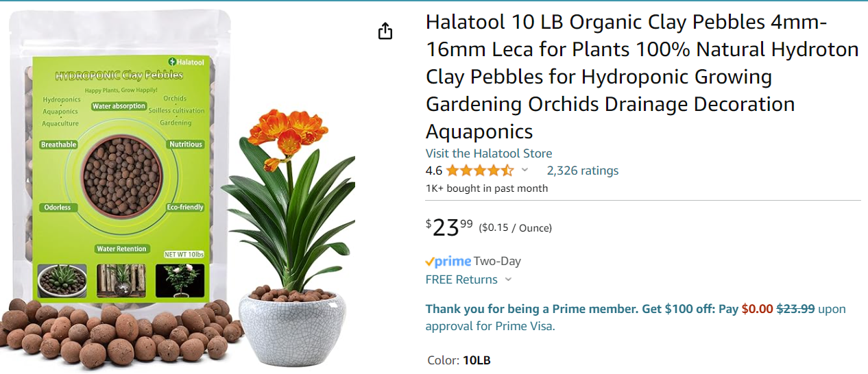Click the Prime checkmark logo
Screen dimensions: 868x374
click(448, 261)
